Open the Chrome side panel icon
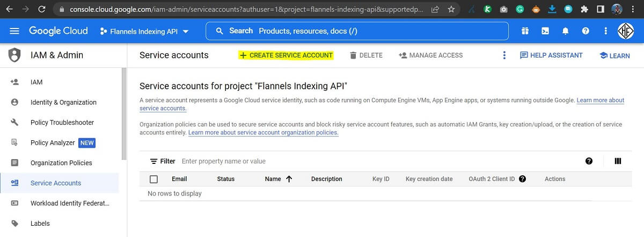 pyautogui.click(x=601, y=9)
